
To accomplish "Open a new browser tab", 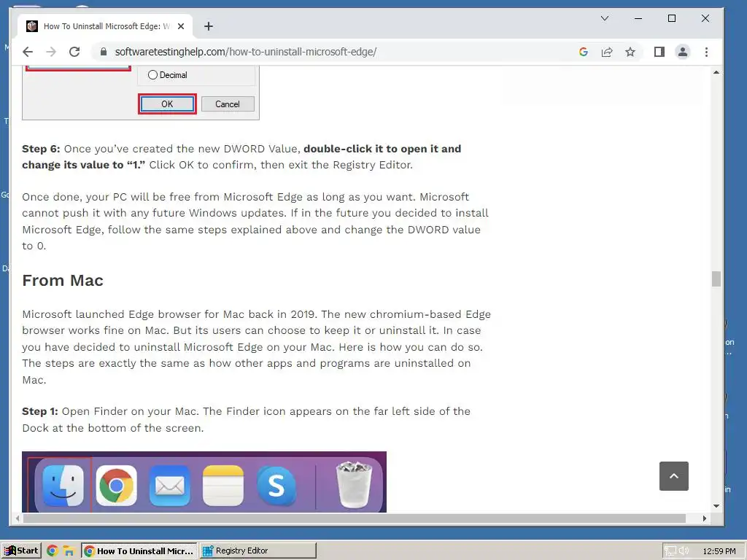I will (x=208, y=26).
